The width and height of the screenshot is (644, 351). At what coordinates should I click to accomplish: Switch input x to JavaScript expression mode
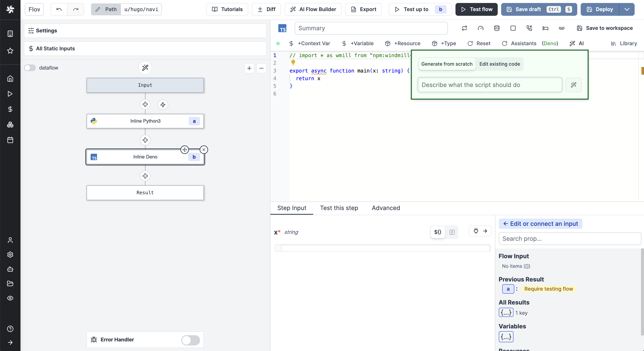tap(452, 232)
